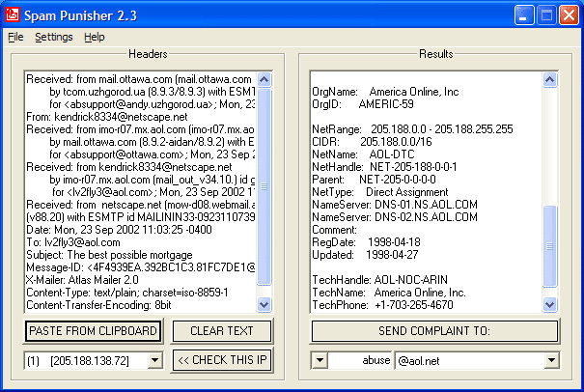Click the 'for <lv2fly3@aol.com>' header line
584x392 pixels.
[153, 192]
